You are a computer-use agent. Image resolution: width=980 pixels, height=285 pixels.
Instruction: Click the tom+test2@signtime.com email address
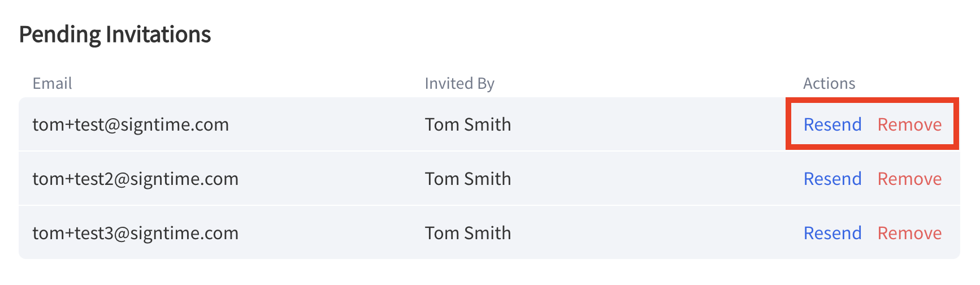(x=135, y=179)
